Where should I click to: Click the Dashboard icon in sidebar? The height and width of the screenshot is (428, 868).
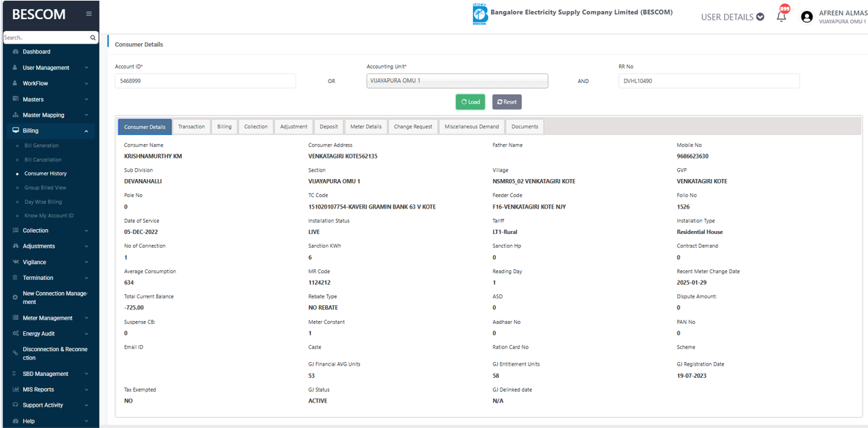click(x=15, y=51)
